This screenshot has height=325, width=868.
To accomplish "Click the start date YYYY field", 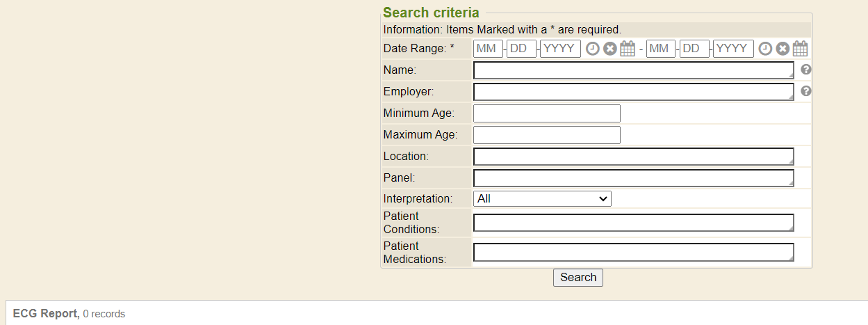I will click(x=560, y=49).
